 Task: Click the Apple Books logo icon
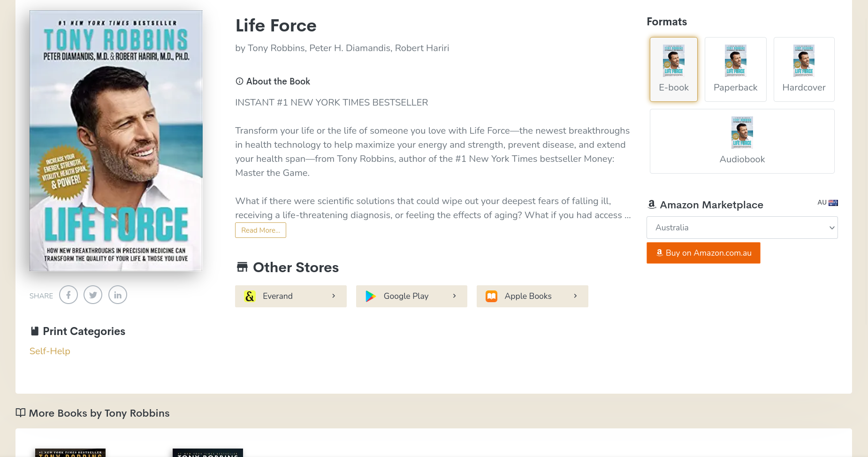click(491, 297)
